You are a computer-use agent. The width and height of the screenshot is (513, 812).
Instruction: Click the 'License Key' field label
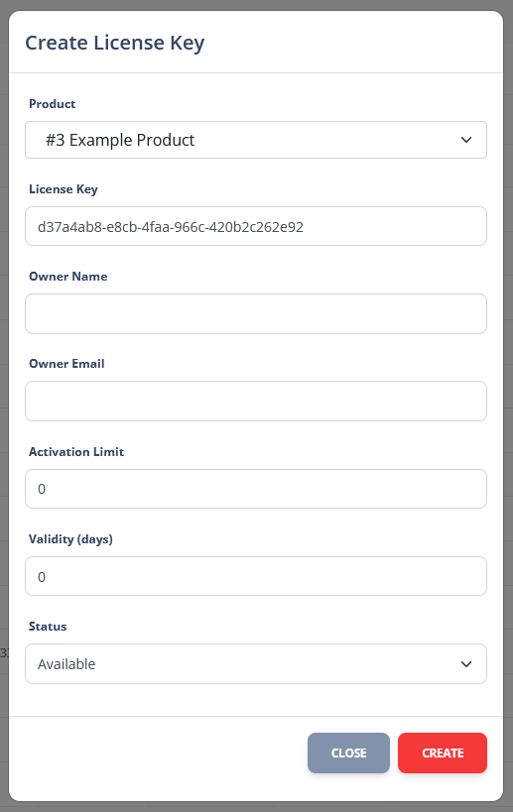(x=64, y=189)
